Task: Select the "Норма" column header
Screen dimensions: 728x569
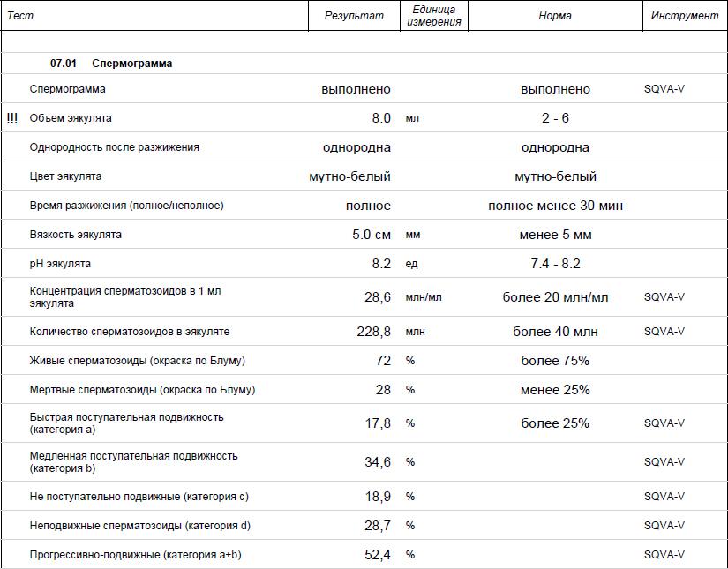Action: 555,16
